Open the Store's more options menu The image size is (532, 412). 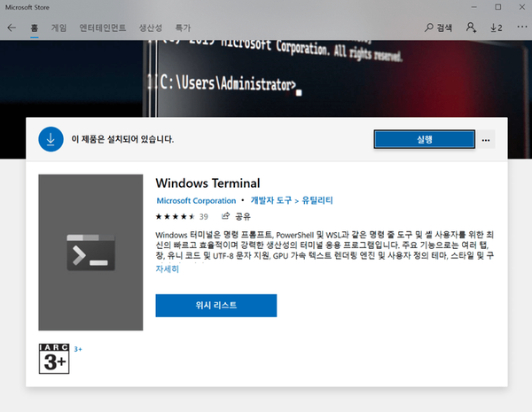522,27
